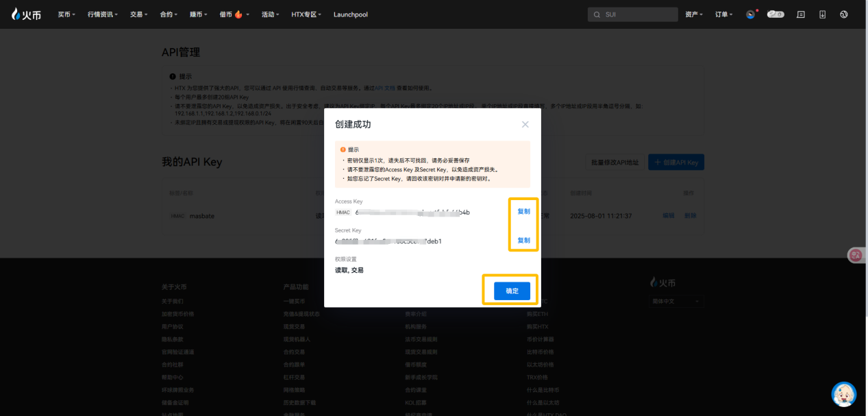Open 隐私条款 footer link
The height and width of the screenshot is (416, 868).
coord(173,339)
